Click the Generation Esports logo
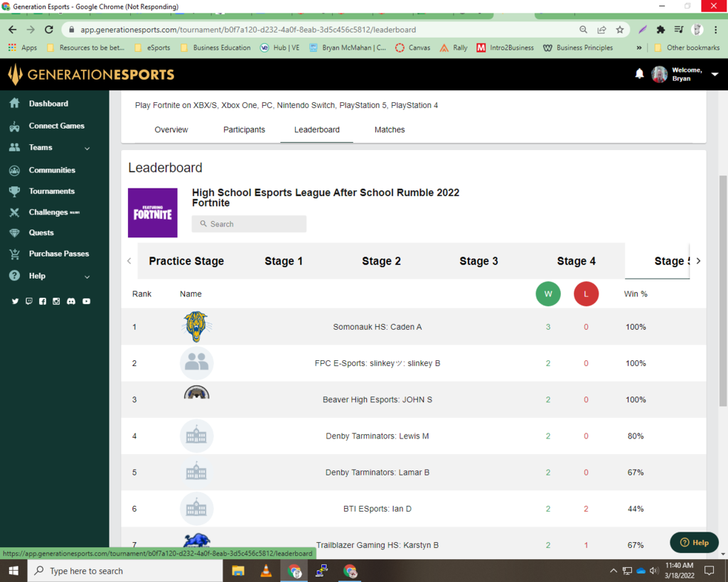The height and width of the screenshot is (582, 728). tap(91, 74)
